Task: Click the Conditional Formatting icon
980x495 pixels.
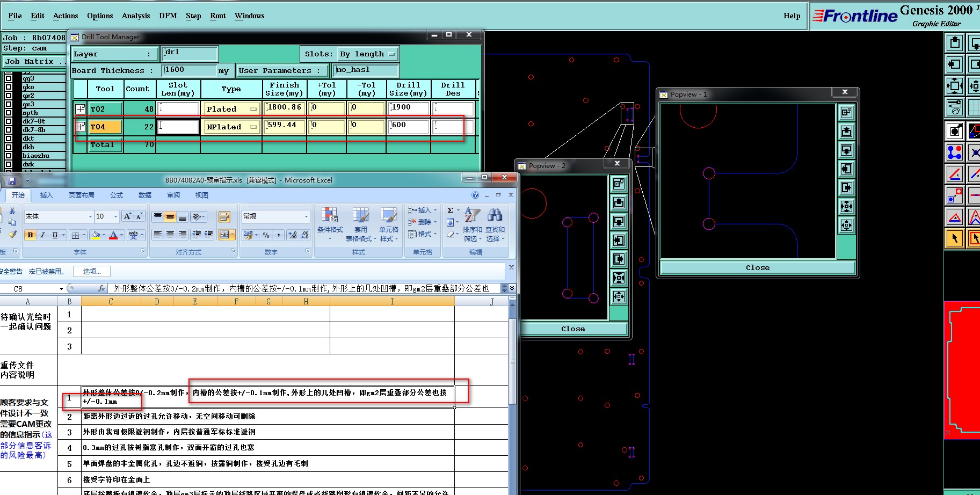Action: pos(330,216)
